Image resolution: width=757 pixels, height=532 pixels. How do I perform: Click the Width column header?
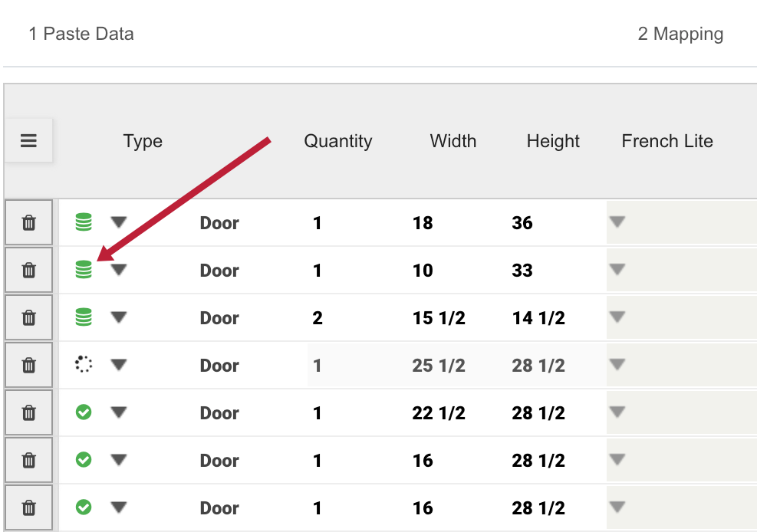[x=453, y=141]
